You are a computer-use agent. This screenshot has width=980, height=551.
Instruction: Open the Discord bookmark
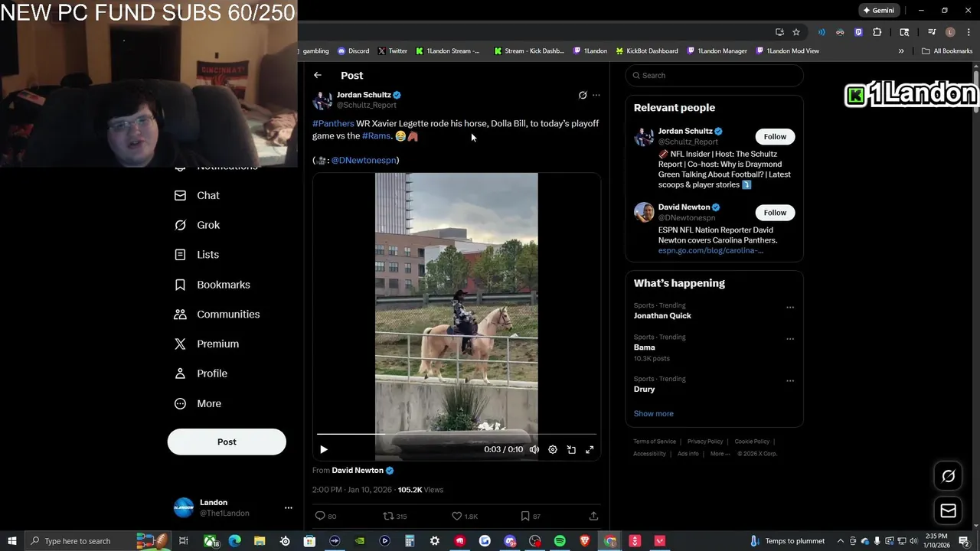(x=353, y=51)
